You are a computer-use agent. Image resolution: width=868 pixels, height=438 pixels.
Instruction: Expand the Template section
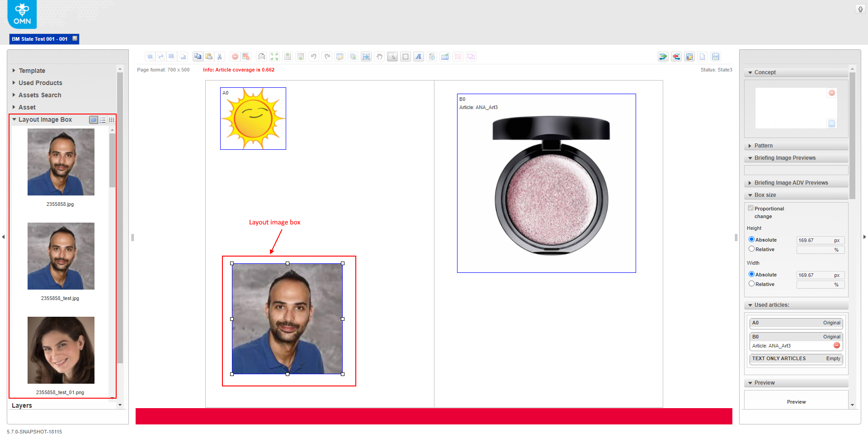coord(32,71)
